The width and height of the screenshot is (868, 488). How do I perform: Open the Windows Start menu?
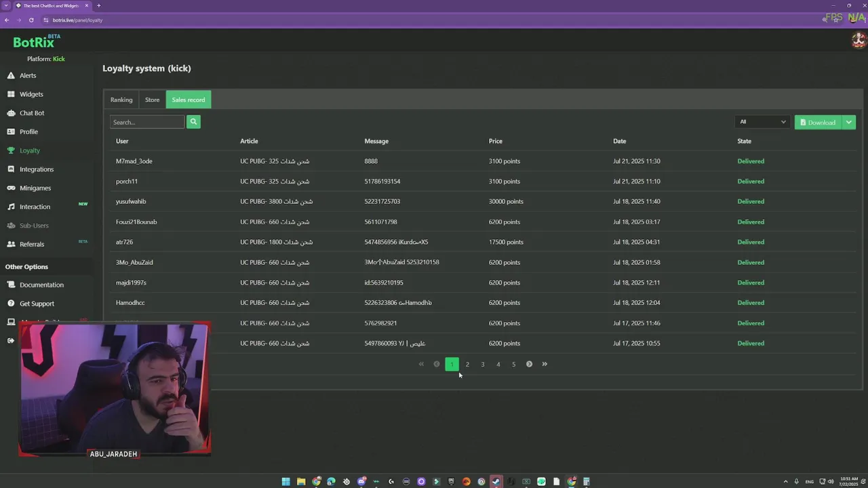pyautogui.click(x=285, y=481)
